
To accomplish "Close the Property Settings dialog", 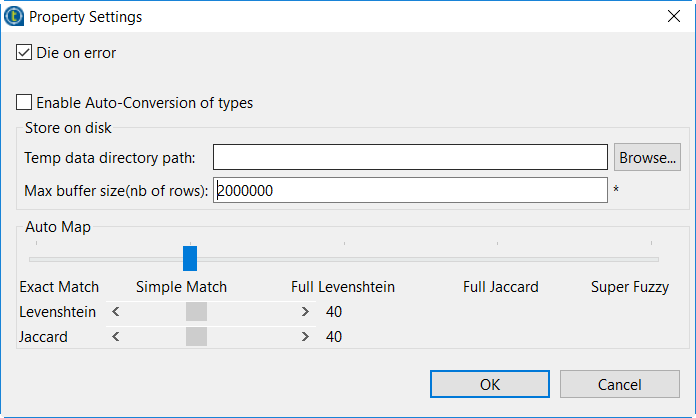I will coord(673,17).
